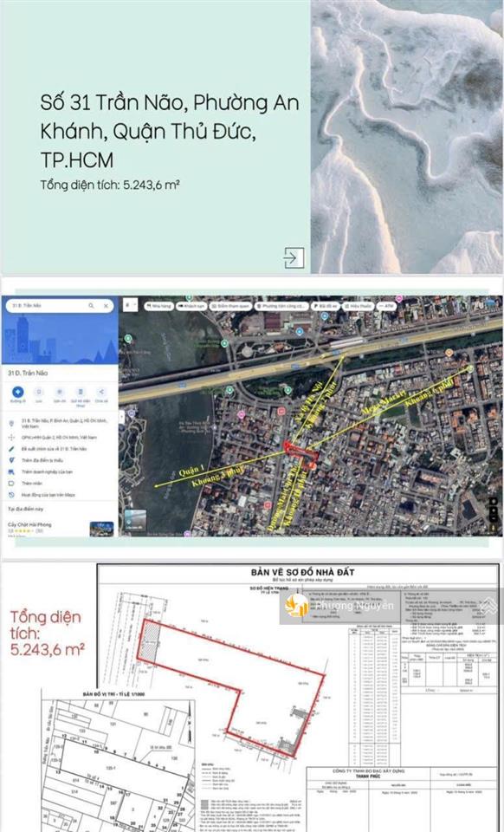Click the search magnifier icon in Maps
504x832 pixels.
pyautogui.click(x=91, y=306)
